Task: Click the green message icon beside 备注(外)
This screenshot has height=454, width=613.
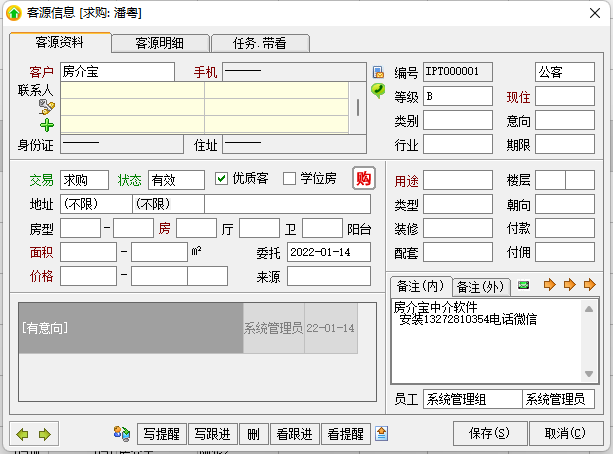Action: [523, 286]
